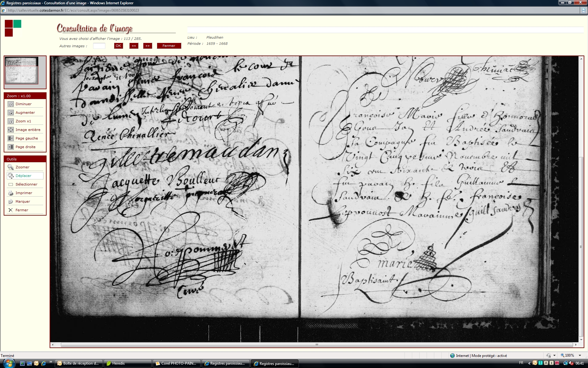Open the 100% page zoom dropdown
The image size is (588, 368).
coord(579,355)
